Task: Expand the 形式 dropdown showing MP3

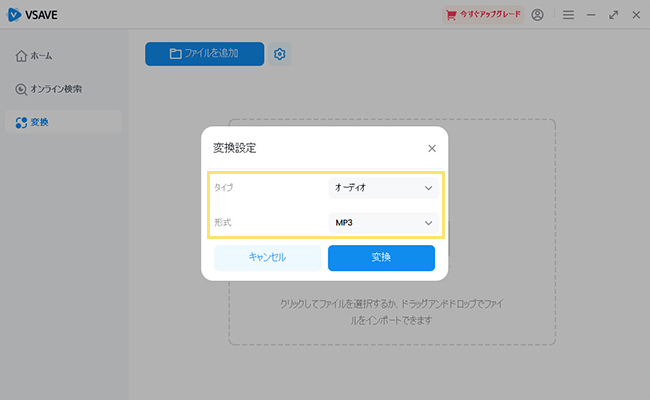Action: [x=383, y=223]
